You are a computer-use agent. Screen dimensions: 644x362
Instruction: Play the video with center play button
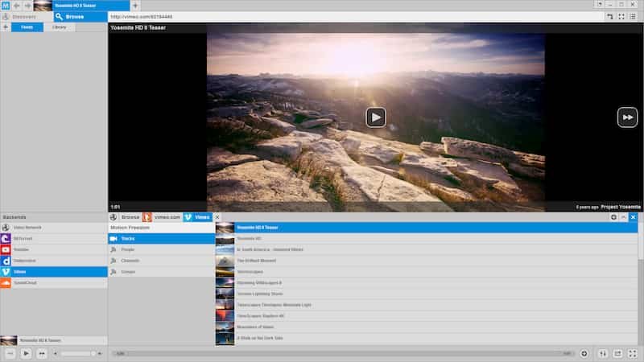[376, 117]
